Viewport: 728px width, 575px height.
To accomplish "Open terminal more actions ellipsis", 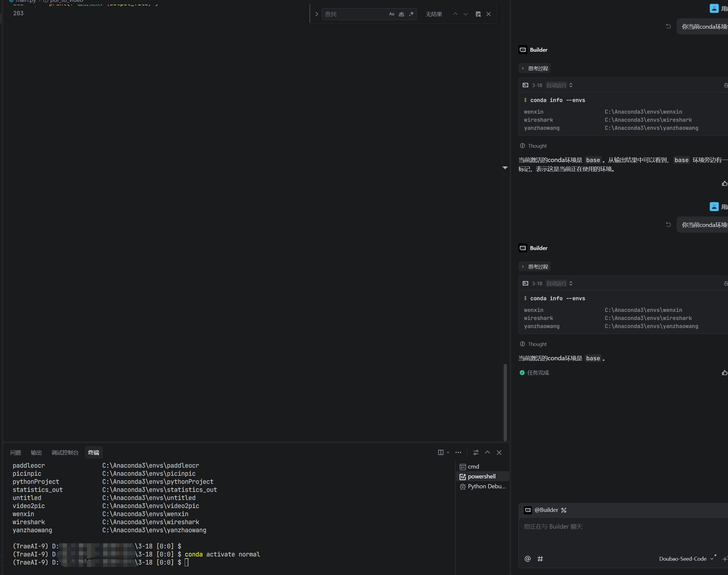I will click(x=458, y=452).
